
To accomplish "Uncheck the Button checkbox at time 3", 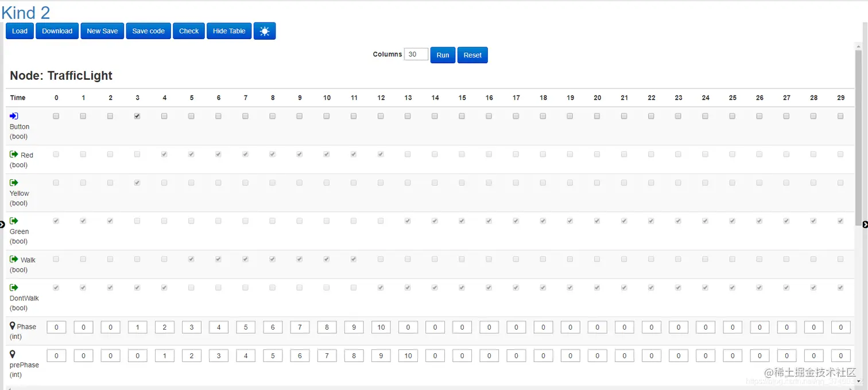I will point(137,116).
